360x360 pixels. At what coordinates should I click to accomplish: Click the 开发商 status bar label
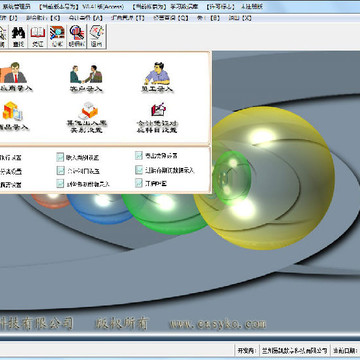(247, 351)
